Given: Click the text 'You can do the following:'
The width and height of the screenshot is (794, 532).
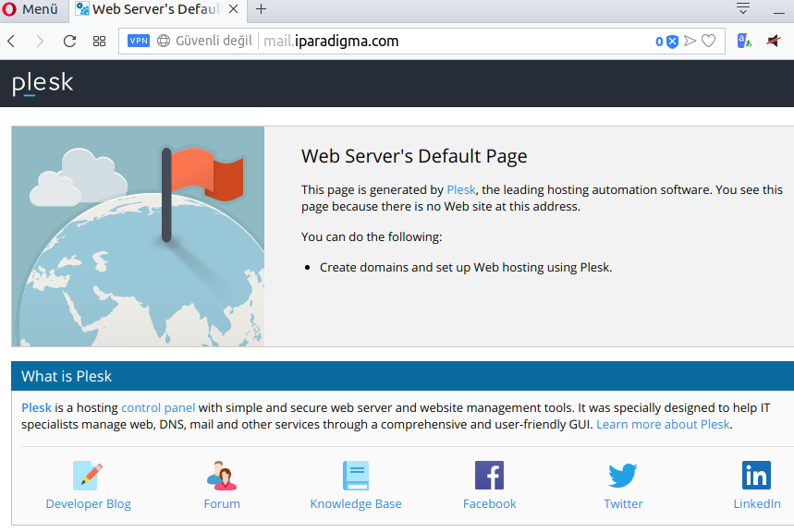Looking at the screenshot, I should pos(372,236).
